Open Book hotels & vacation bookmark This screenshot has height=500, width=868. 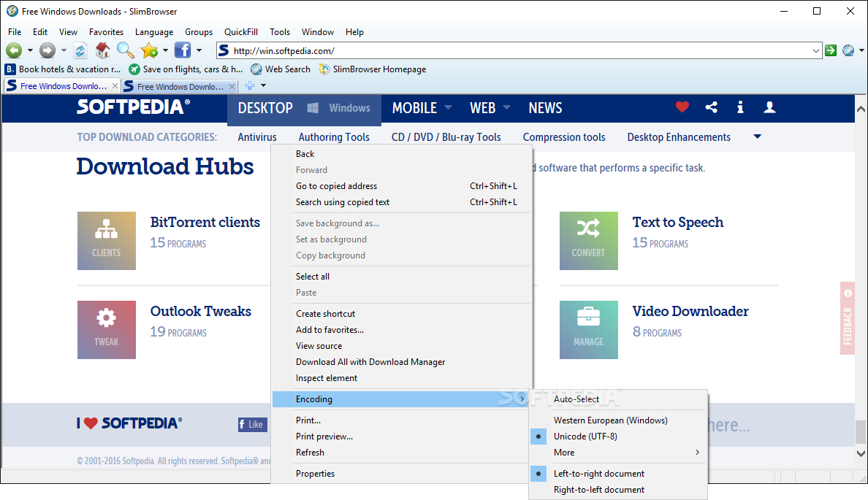[x=63, y=69]
